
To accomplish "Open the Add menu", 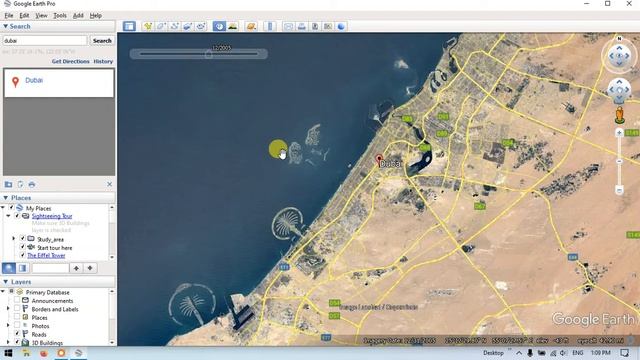I will (x=78, y=16).
